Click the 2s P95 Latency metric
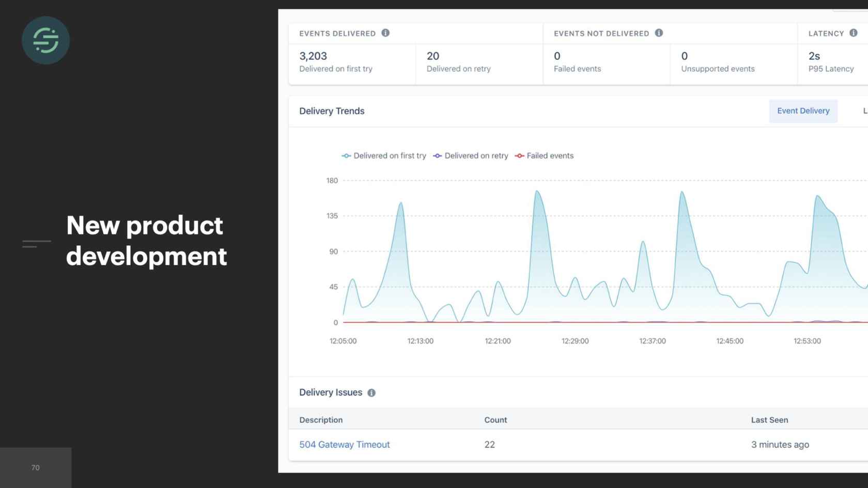 point(831,62)
